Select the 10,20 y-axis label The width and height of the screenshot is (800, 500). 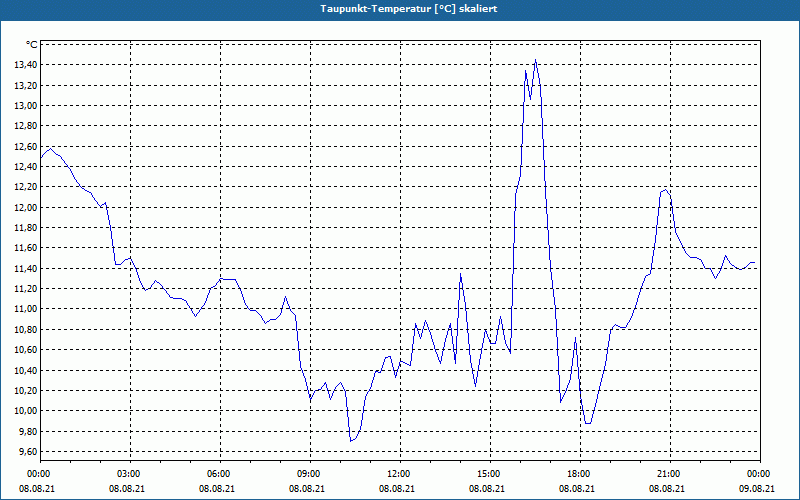coord(25,391)
